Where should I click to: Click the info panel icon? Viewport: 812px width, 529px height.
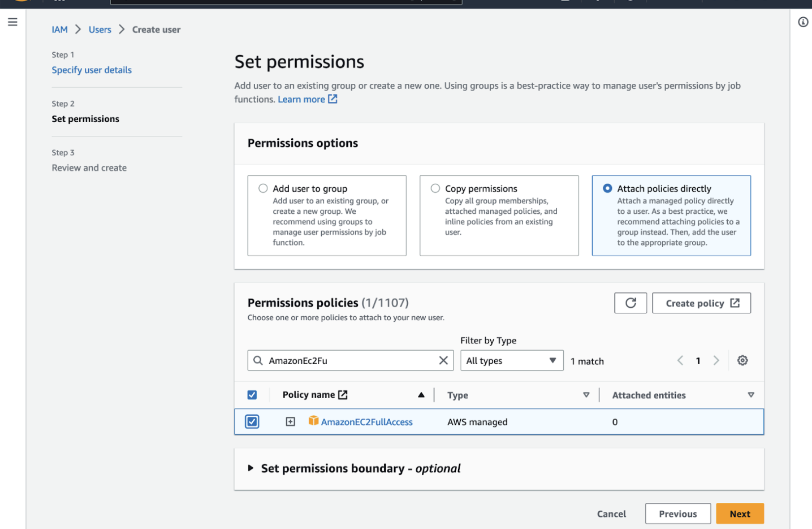pos(803,22)
